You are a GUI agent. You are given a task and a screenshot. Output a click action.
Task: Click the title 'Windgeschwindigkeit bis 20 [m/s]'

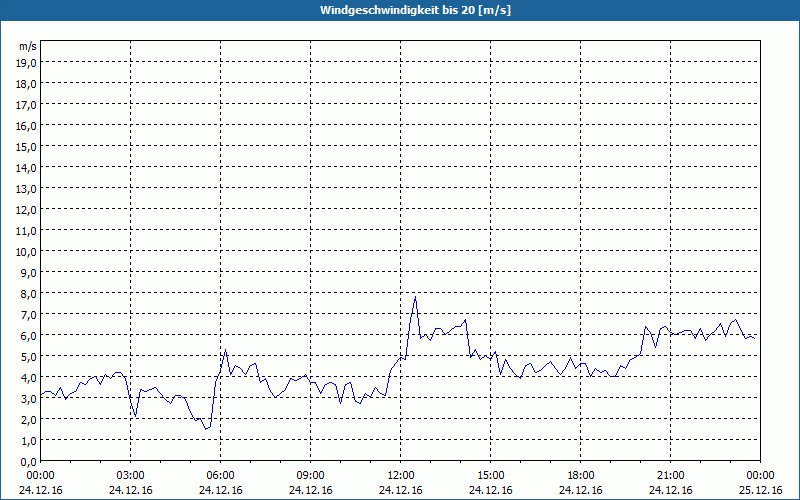point(415,10)
